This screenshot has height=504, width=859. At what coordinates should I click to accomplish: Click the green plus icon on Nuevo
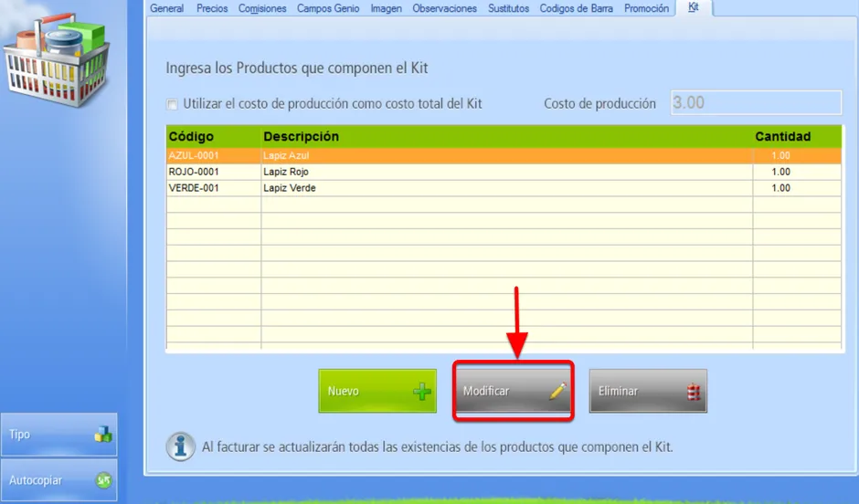pyautogui.click(x=422, y=392)
